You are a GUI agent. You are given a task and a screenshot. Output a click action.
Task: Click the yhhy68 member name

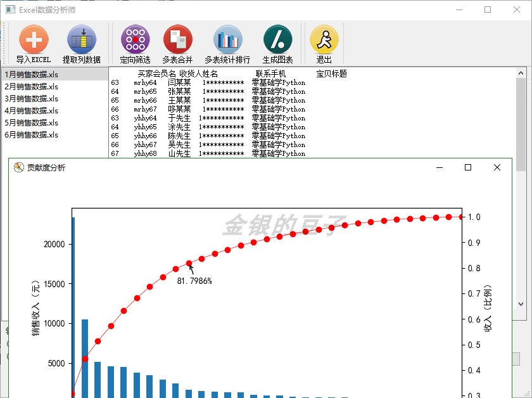(x=145, y=153)
